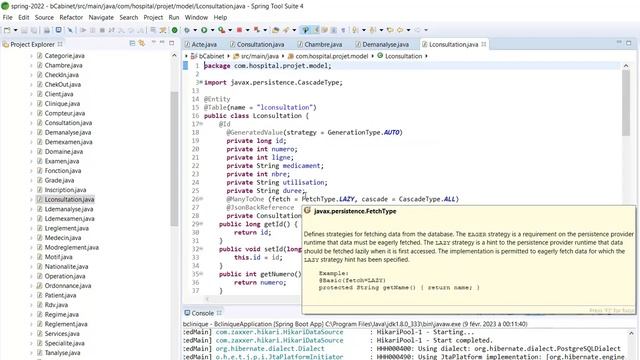Switch to Acte.java editor tab
This screenshot has width=640, height=360.
[x=200, y=44]
